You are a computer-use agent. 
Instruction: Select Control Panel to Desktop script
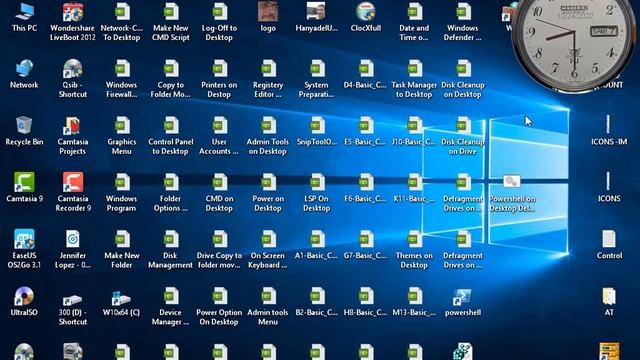(x=171, y=126)
